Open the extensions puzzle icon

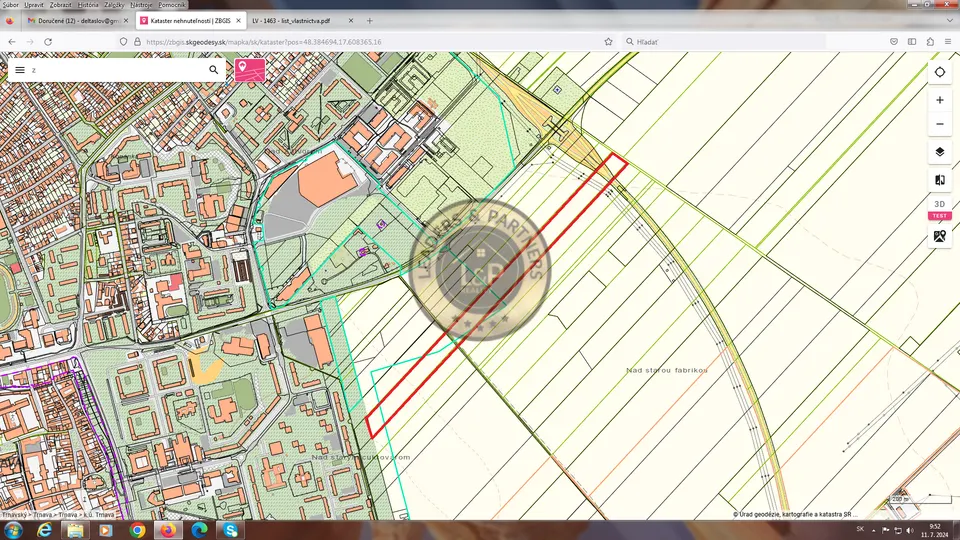click(x=930, y=42)
